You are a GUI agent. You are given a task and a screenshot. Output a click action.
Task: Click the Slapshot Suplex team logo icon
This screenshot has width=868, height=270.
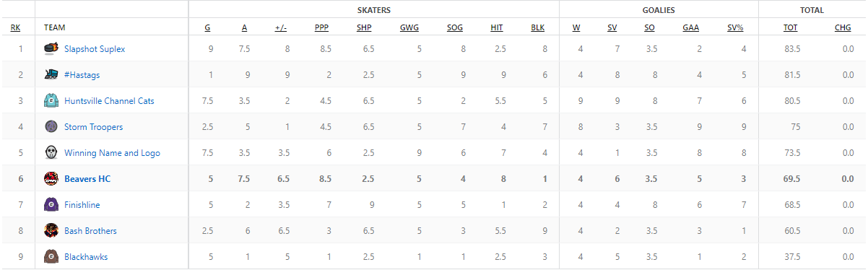pyautogui.click(x=51, y=49)
